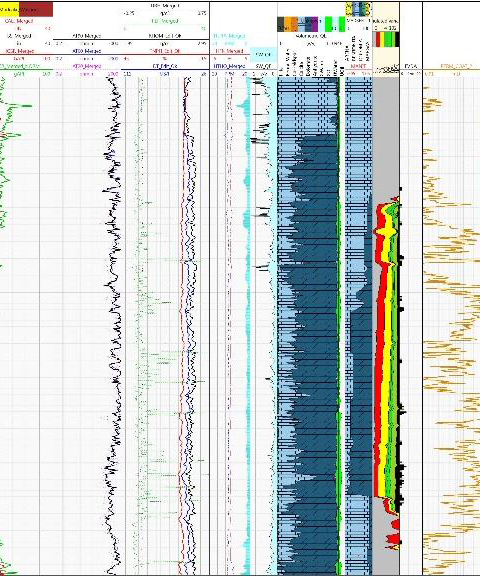Click the dark red swatch in top-left header

pyautogui.click(x=36, y=9)
